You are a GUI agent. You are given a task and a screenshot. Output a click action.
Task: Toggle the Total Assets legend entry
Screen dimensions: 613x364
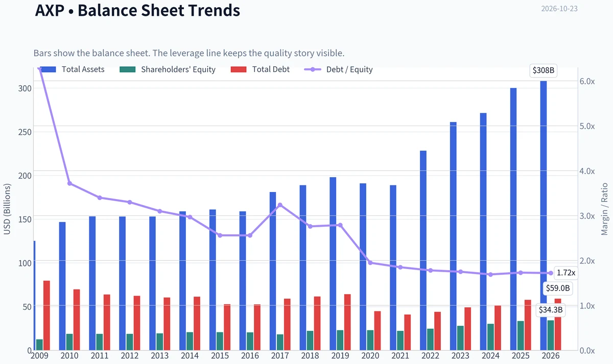point(72,69)
